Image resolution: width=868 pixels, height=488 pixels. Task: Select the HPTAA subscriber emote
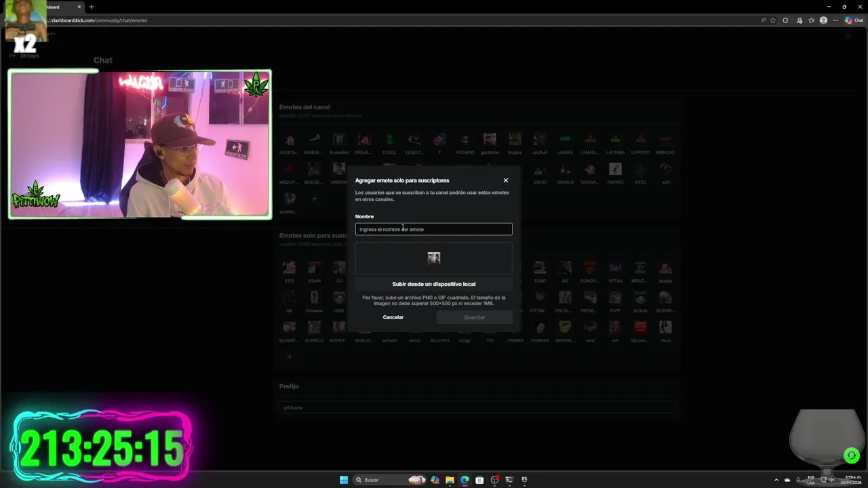coord(615,272)
